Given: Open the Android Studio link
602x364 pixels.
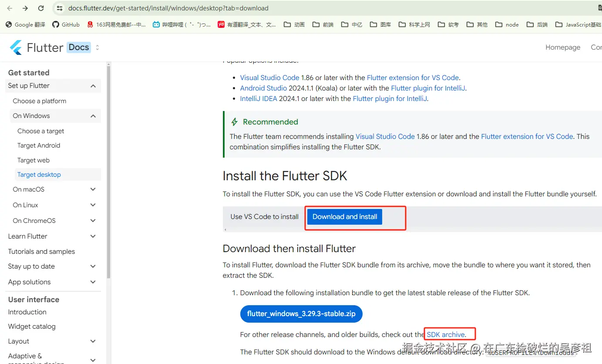Looking at the screenshot, I should (263, 88).
